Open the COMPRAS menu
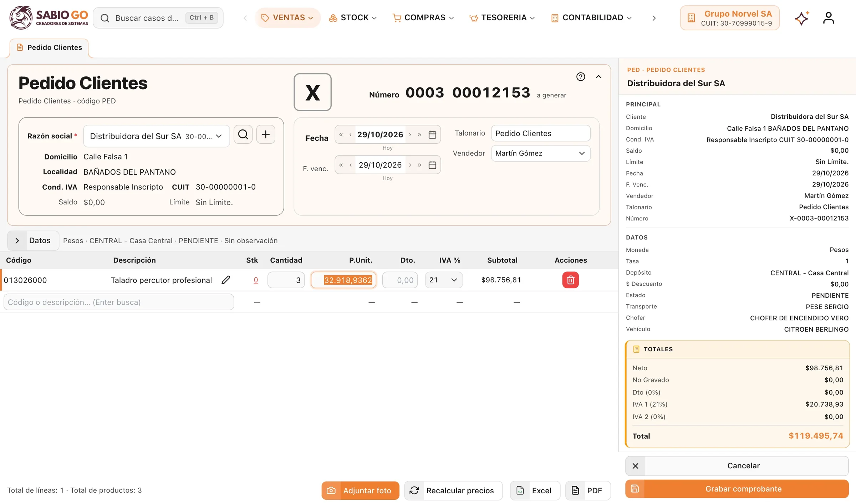The height and width of the screenshot is (504, 856). coord(423,18)
